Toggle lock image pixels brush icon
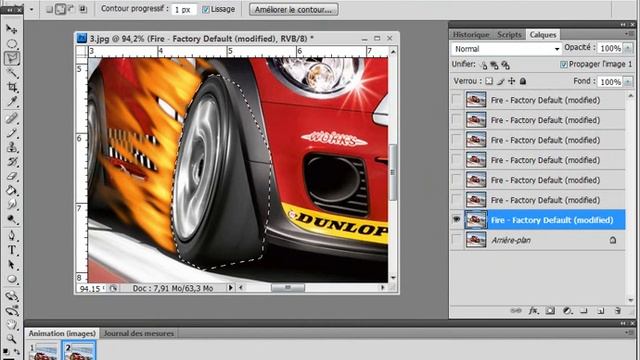The image size is (640, 360). [500, 81]
